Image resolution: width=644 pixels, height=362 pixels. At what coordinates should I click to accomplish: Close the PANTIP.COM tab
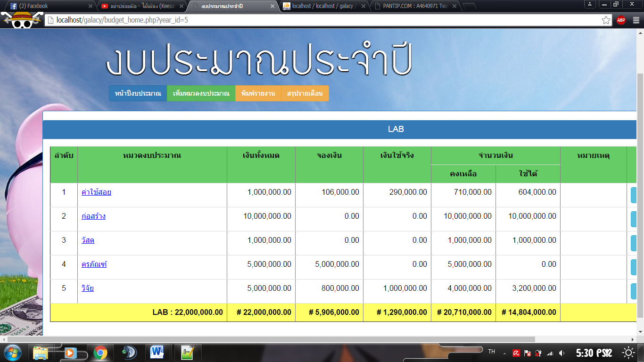[454, 6]
